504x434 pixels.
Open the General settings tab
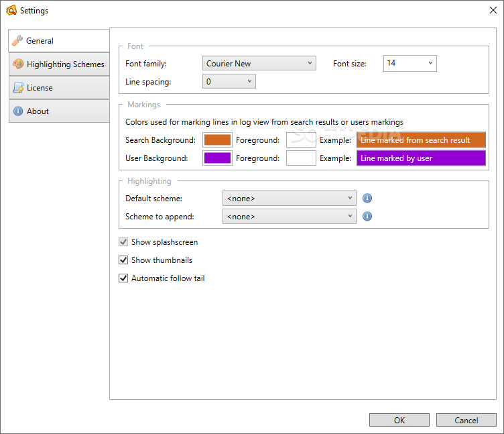[59, 41]
